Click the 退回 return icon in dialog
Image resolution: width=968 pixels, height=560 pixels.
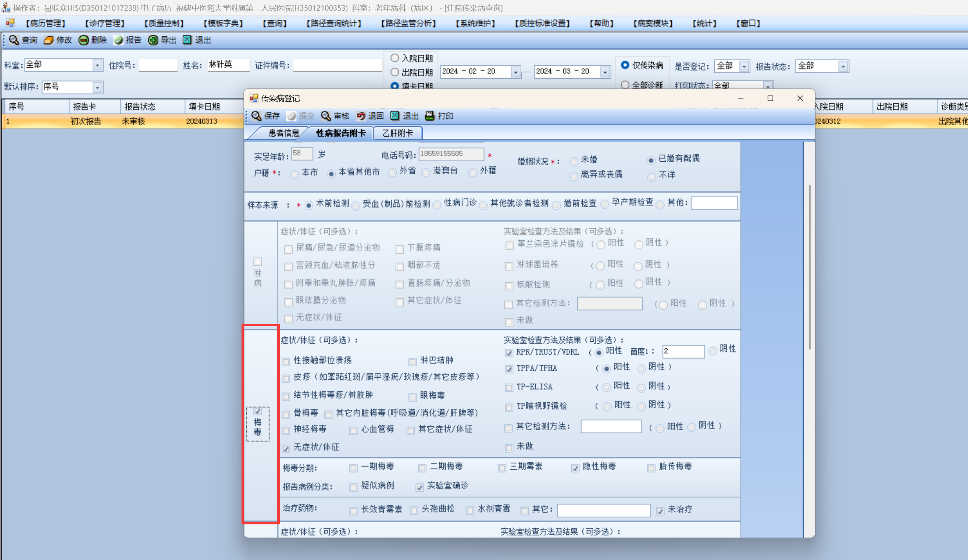tap(360, 116)
